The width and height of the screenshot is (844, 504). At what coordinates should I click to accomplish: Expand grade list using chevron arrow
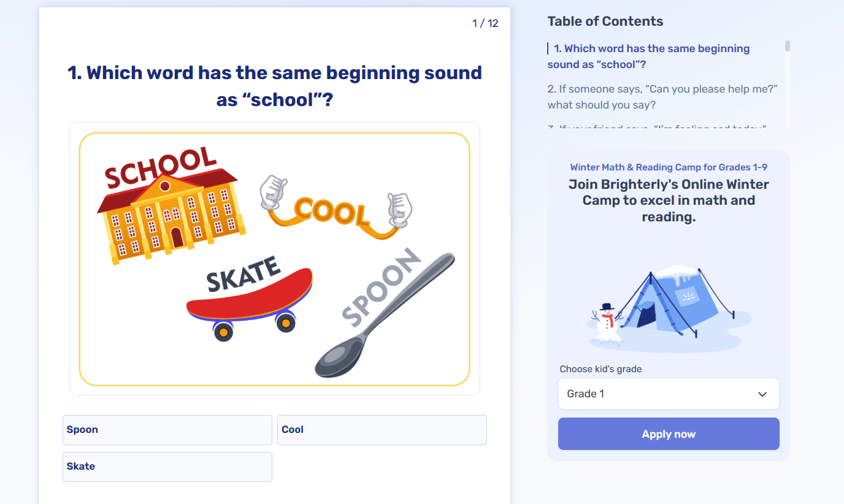(x=762, y=394)
